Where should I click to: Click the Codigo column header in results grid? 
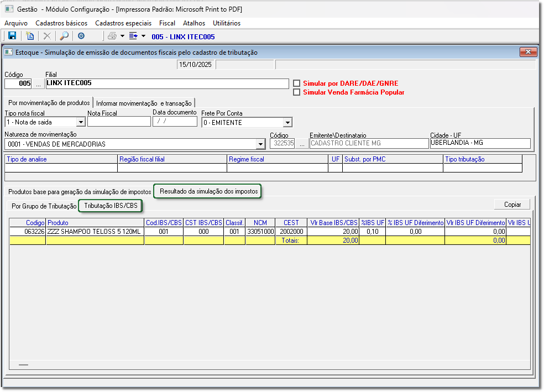click(x=28, y=223)
